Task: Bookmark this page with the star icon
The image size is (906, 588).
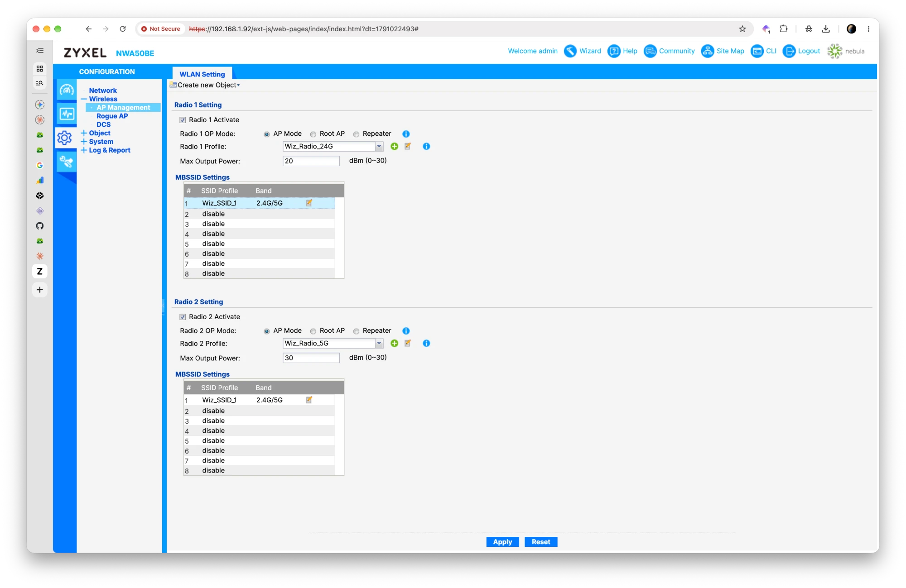Action: 742,29
